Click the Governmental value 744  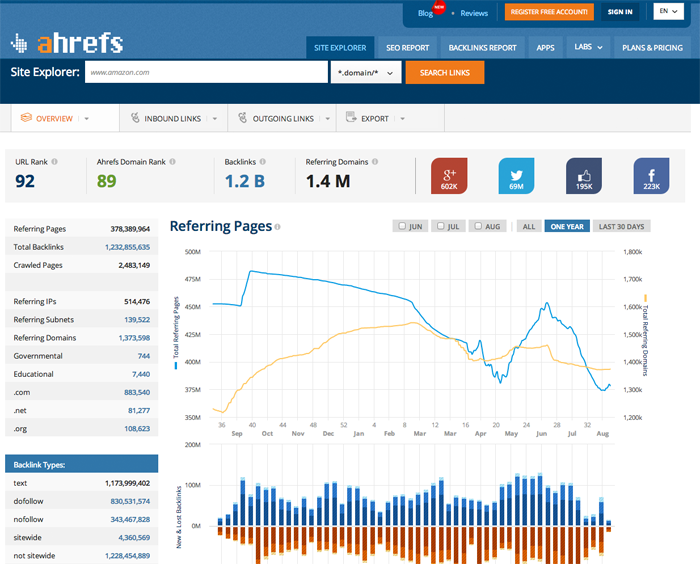coord(144,356)
